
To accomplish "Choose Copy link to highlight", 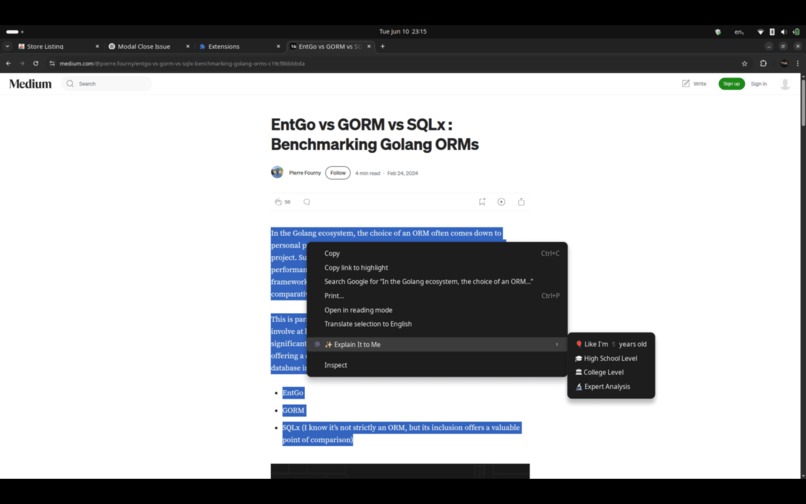I will pyautogui.click(x=437, y=267).
